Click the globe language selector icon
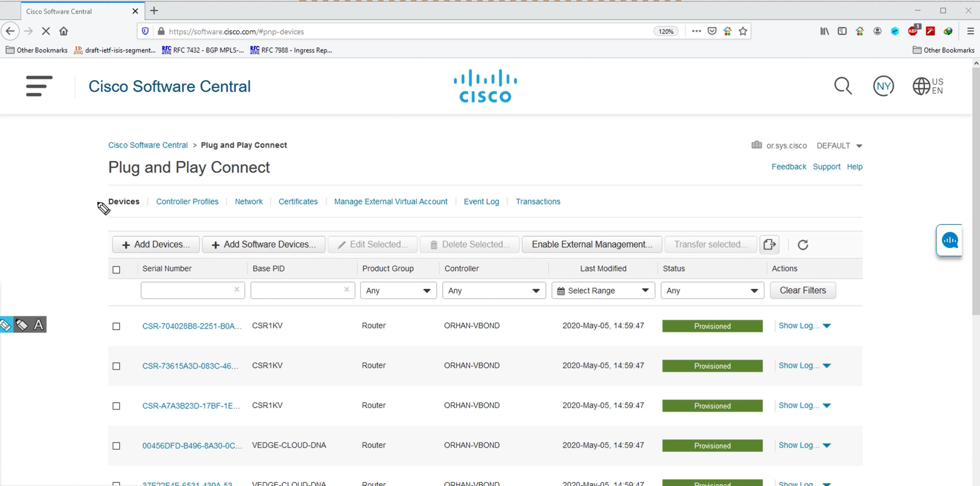Screen dimensions: 980x486 (x=921, y=86)
